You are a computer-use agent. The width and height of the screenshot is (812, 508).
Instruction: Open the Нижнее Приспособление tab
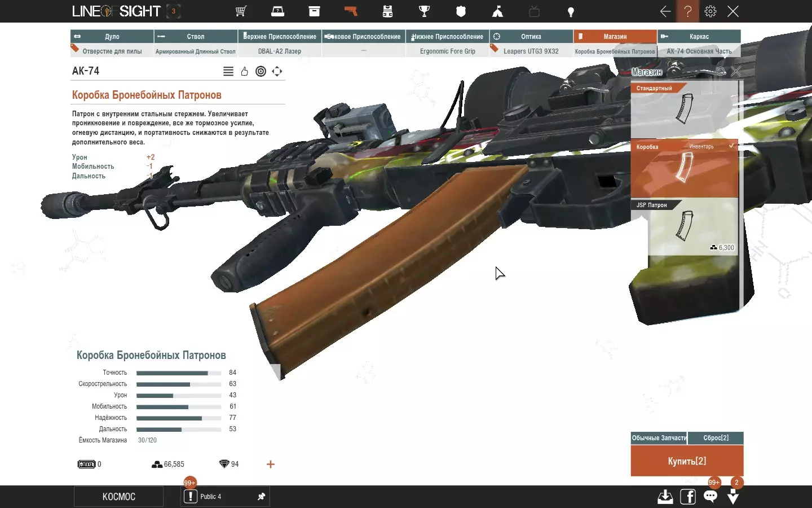[x=448, y=36]
